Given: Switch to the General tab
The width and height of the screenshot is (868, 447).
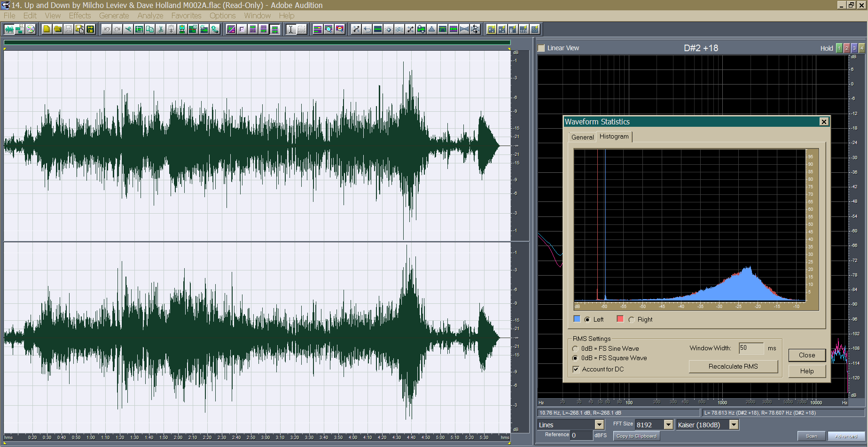Looking at the screenshot, I should click(582, 137).
